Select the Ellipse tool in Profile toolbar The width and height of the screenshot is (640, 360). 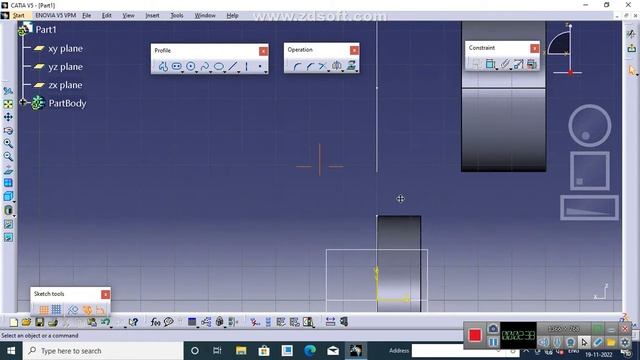tap(219, 66)
